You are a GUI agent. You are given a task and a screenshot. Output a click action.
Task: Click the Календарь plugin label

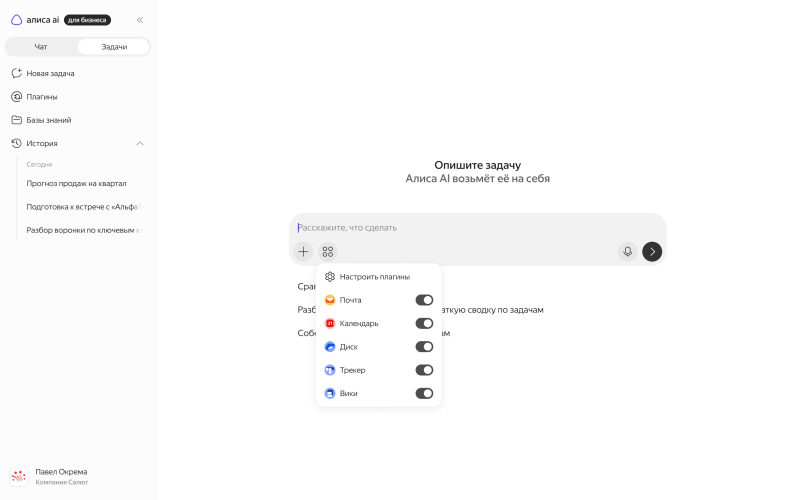pos(359,323)
